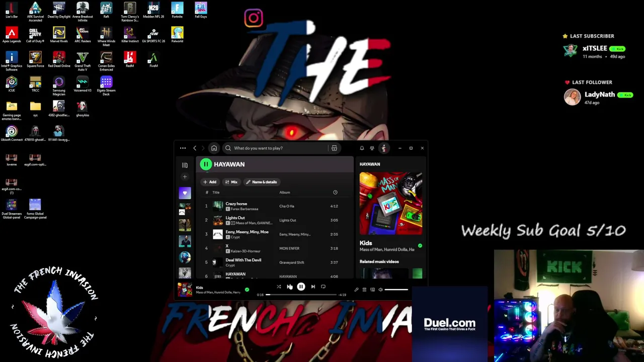
Task: Select the iCUE desktop icon
Action: click(x=12, y=84)
